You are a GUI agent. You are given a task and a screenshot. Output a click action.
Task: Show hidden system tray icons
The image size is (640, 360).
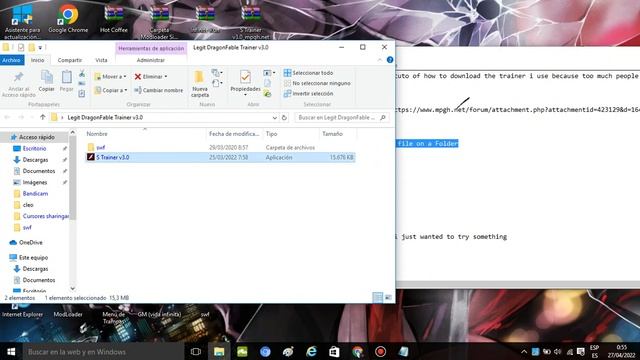524,351
